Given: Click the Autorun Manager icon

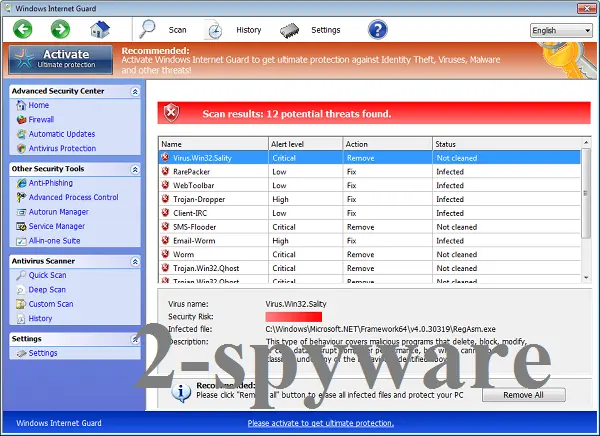Looking at the screenshot, I should click(x=21, y=212).
